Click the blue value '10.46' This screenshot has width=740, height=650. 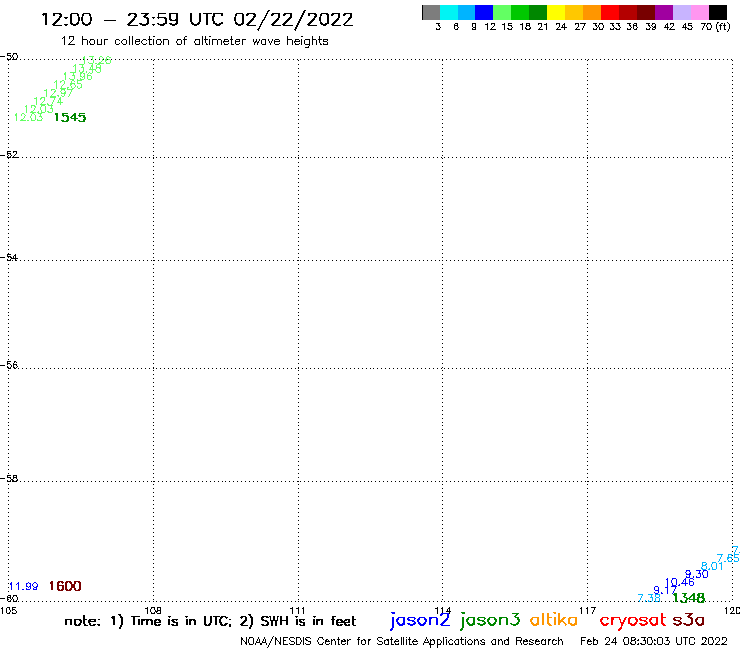point(680,582)
